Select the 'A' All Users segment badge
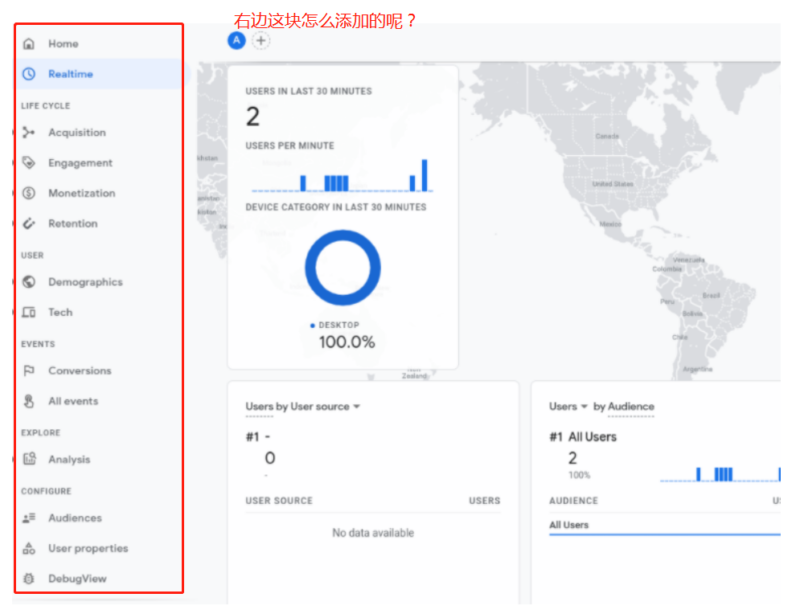Image resolution: width=800 pixels, height=614 pixels. click(237, 41)
